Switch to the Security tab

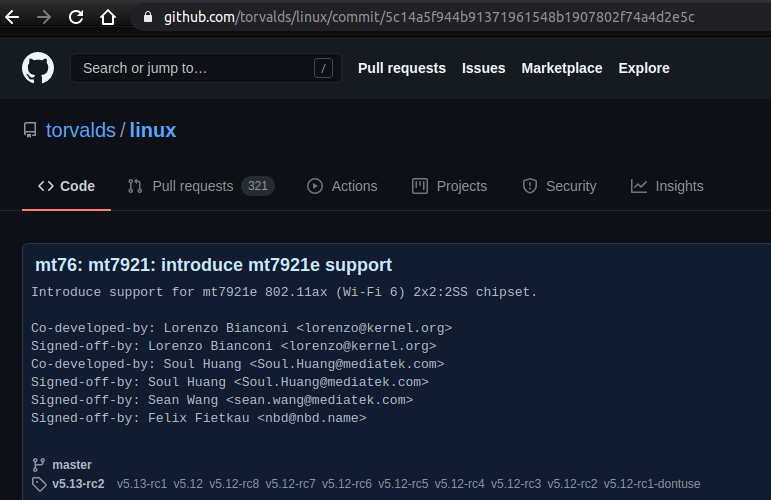pos(560,186)
